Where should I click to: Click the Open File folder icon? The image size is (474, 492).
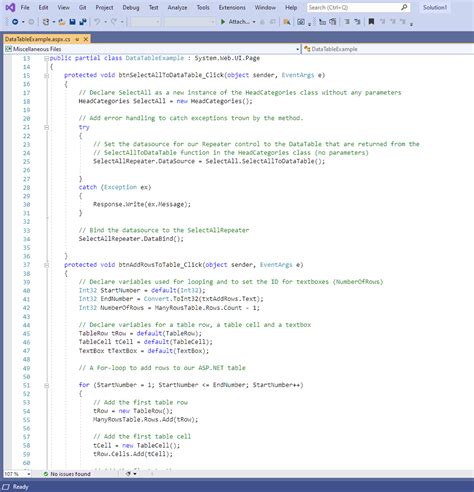pyautogui.click(x=62, y=22)
